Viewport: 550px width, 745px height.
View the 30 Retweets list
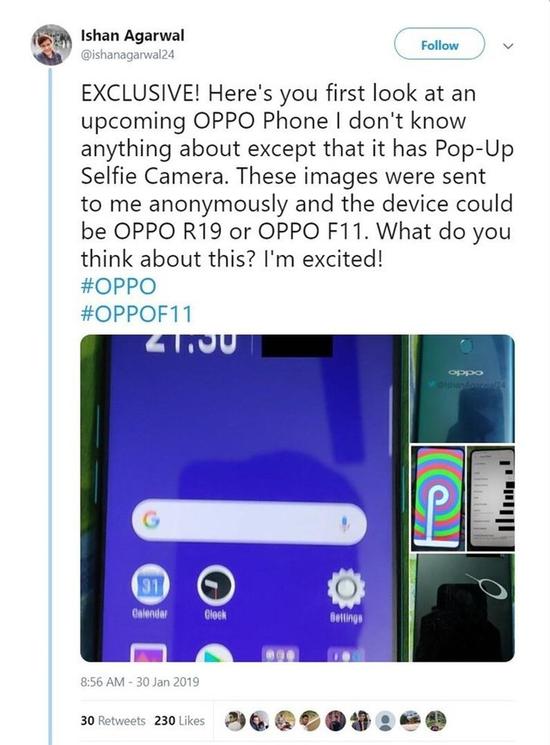point(113,721)
